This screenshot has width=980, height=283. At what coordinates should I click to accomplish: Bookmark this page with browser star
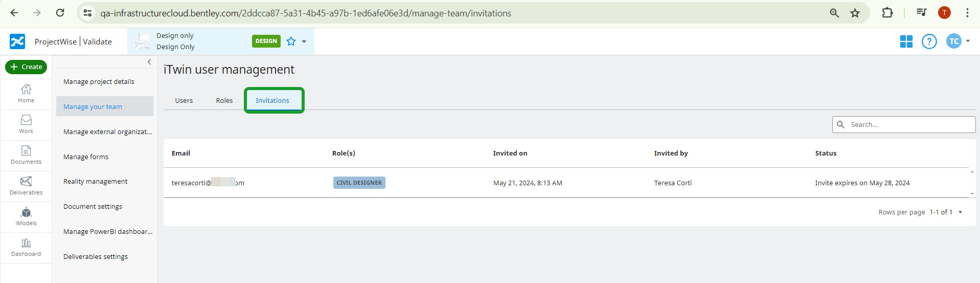point(855,13)
